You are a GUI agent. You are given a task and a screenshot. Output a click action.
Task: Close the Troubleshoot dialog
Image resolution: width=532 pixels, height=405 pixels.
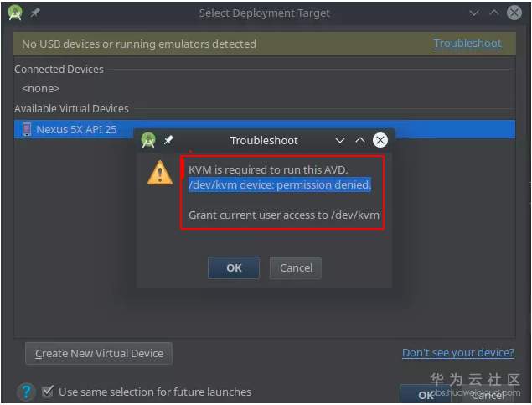tap(380, 140)
